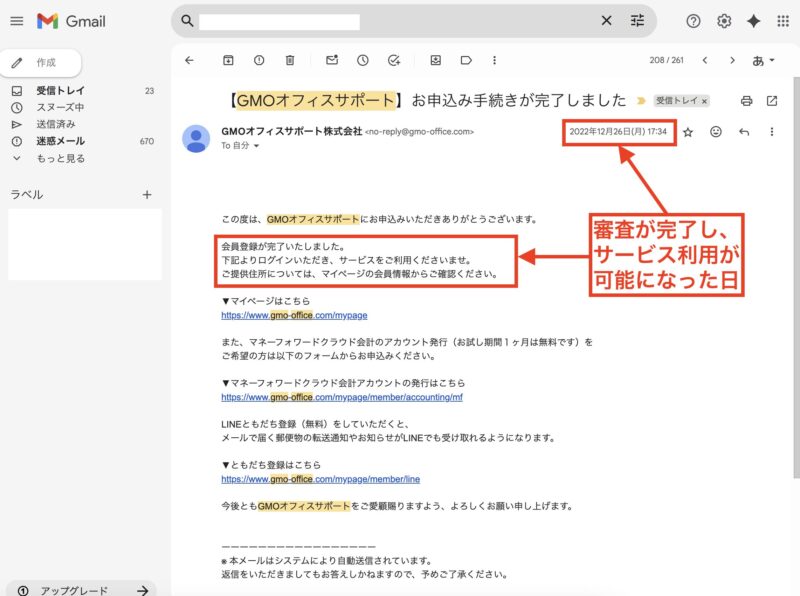The width and height of the screenshot is (800, 596).
Task: Open the mypage/member/accounting/mf link
Action: point(342,397)
